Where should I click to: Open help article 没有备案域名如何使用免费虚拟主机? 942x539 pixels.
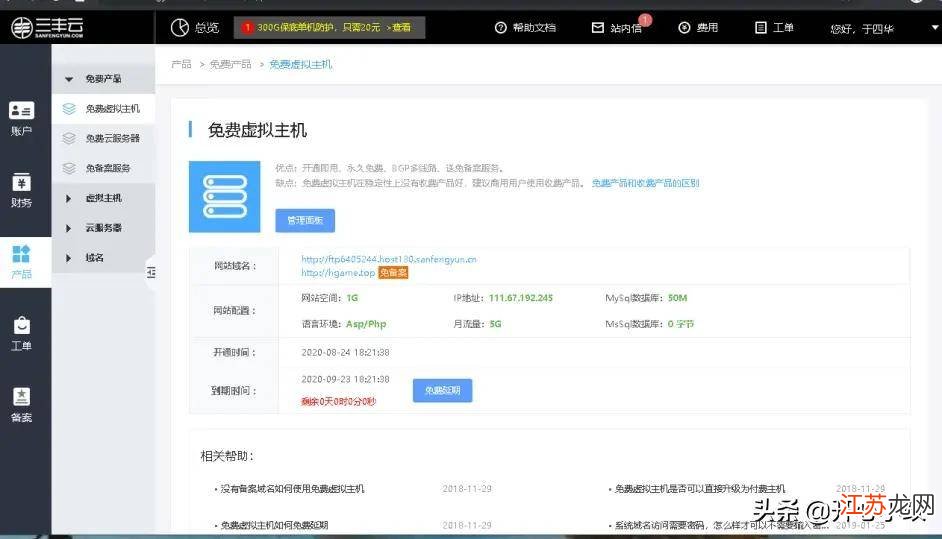tap(292, 489)
